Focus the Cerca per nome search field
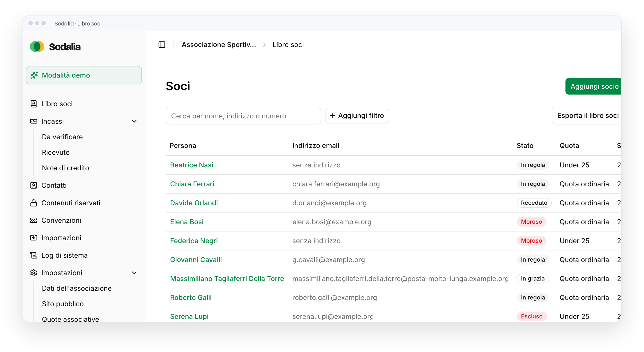This screenshot has height=352, width=644. 243,115
